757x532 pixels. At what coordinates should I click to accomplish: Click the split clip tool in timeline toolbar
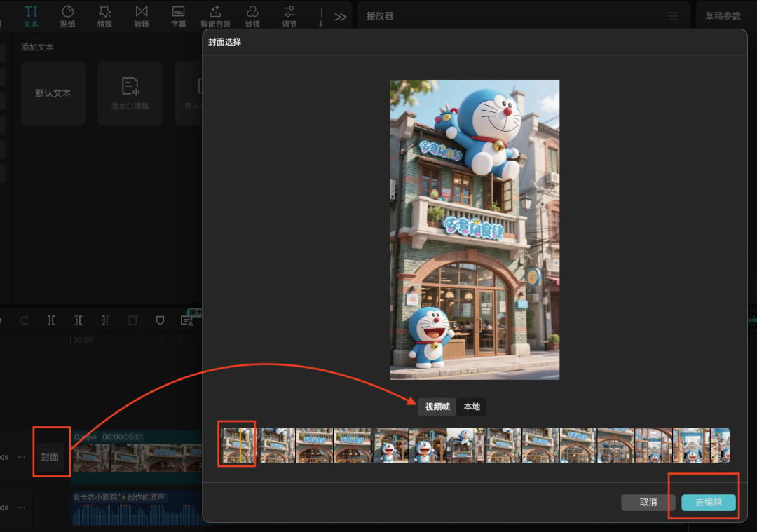[x=51, y=320]
